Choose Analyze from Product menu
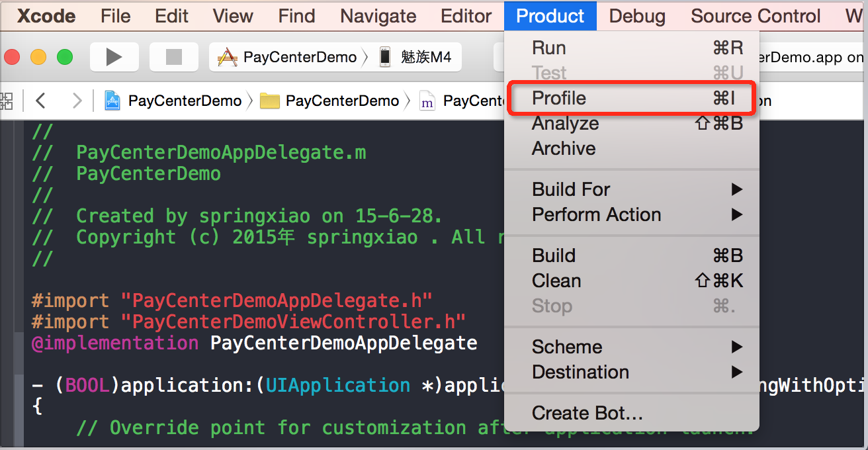Viewport: 868px width, 450px height. point(632,123)
